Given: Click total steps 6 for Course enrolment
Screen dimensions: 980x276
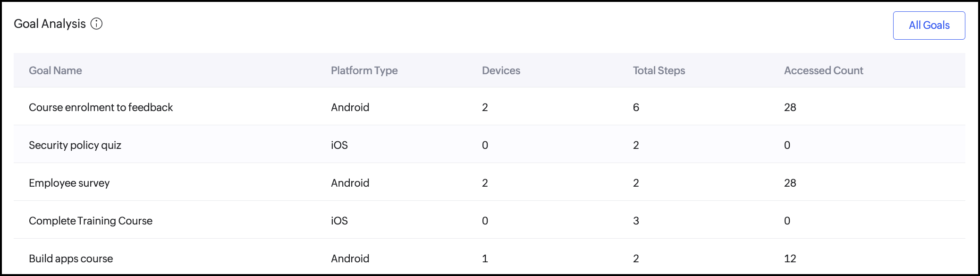Looking at the screenshot, I should 636,107.
